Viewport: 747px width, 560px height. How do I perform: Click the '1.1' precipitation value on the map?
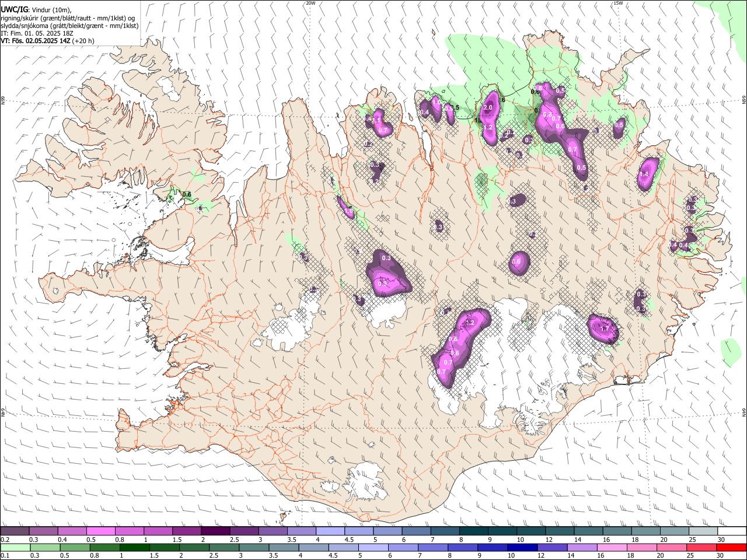(x=378, y=120)
